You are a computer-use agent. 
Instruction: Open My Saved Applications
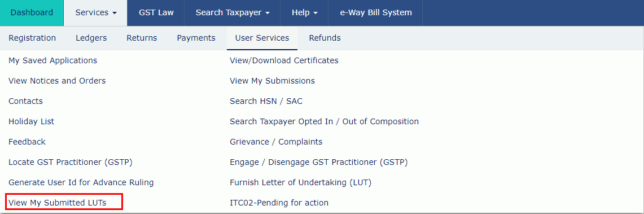click(53, 60)
